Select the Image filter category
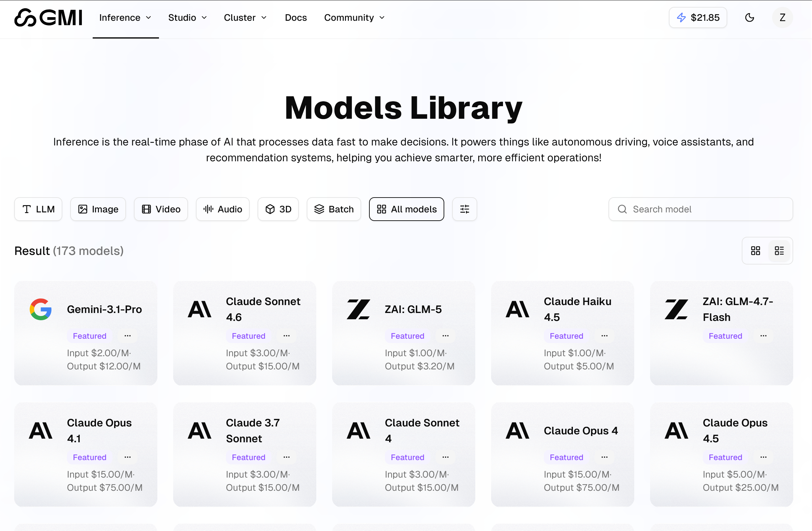The height and width of the screenshot is (531, 812). point(98,209)
